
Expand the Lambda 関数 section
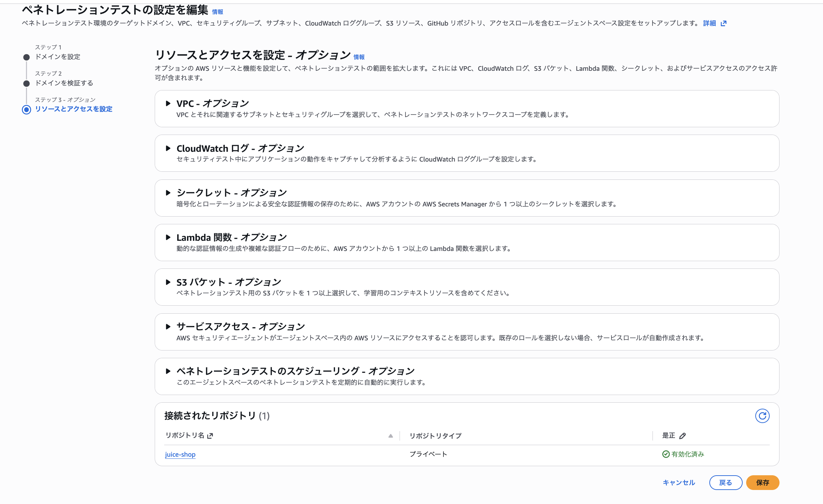pyautogui.click(x=168, y=237)
